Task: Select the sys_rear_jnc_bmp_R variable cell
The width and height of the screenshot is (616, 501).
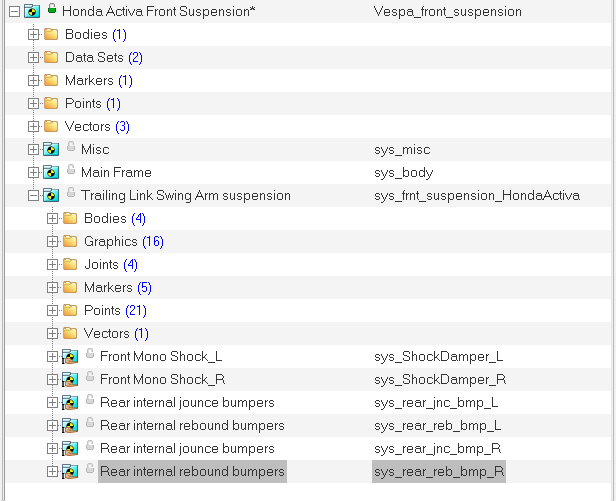Action: pyautogui.click(x=437, y=449)
